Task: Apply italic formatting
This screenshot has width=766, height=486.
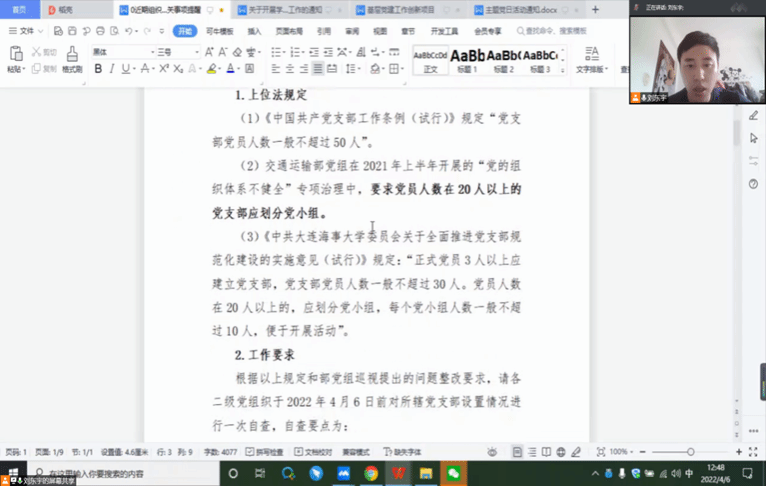Action: [112, 69]
